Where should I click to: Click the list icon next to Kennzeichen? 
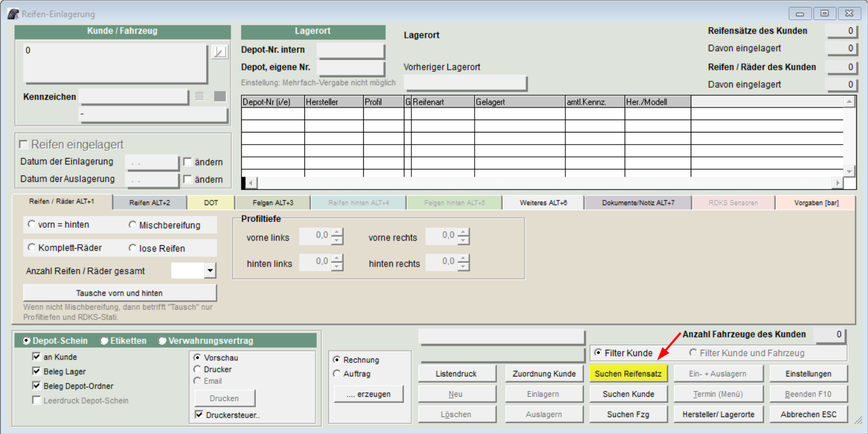pos(200,96)
